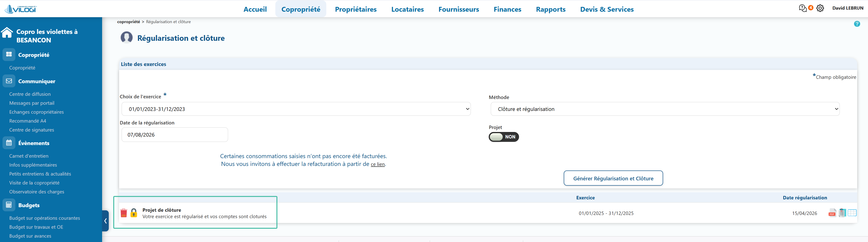868x242 pixels.
Task: Click the house icon beside Copro les violettes
Action: pos(7,33)
